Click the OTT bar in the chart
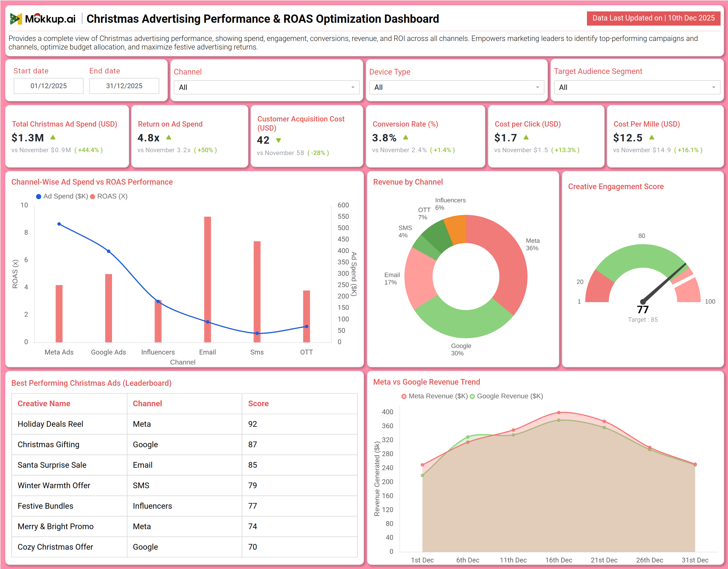 point(307,316)
